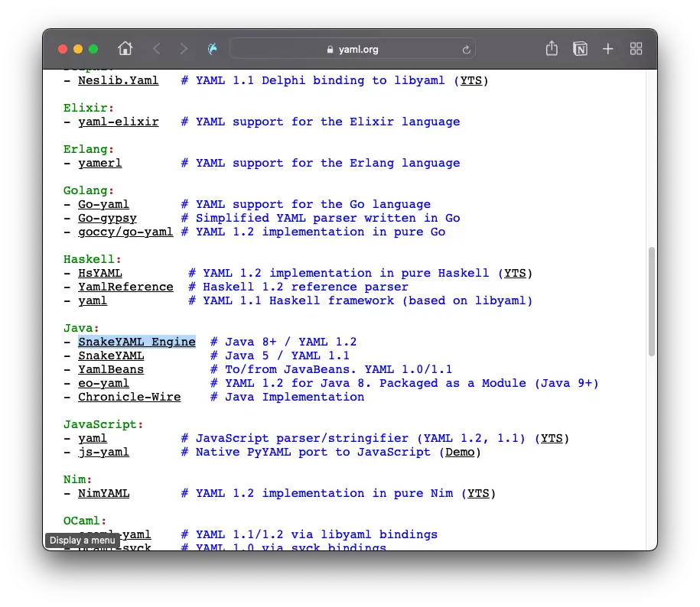Viewport: 700px width, 607px height.
Task: Open the eo-yaml link
Action: tap(103, 383)
